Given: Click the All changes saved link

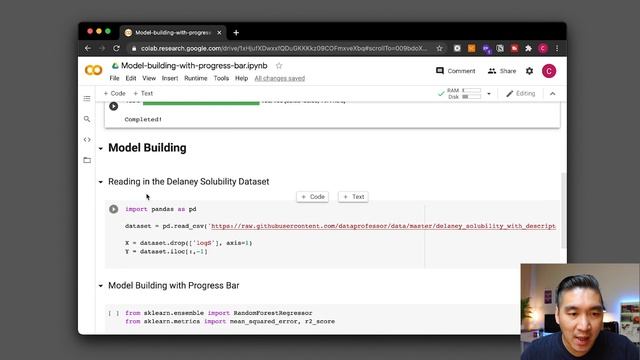Looking at the screenshot, I should [280, 78].
